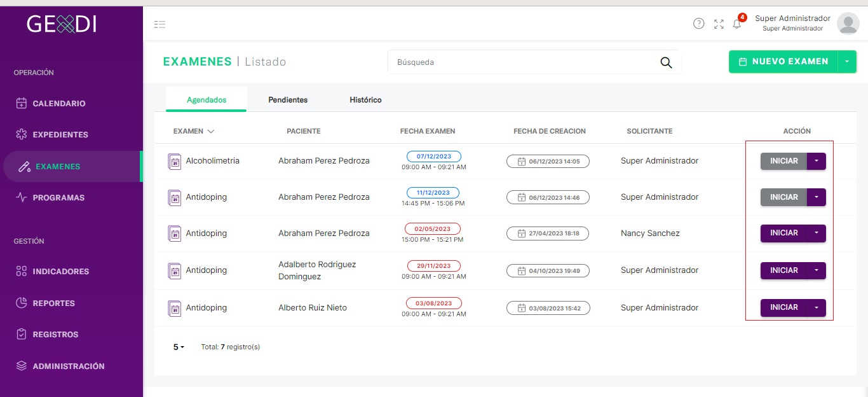Open dropdown arrow next to Nuevo Examen

(x=847, y=62)
